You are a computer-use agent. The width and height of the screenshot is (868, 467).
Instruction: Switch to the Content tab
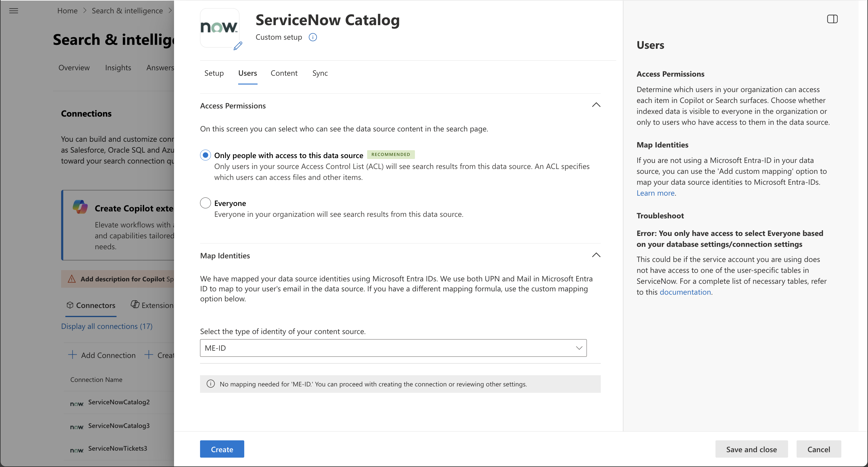coord(284,73)
